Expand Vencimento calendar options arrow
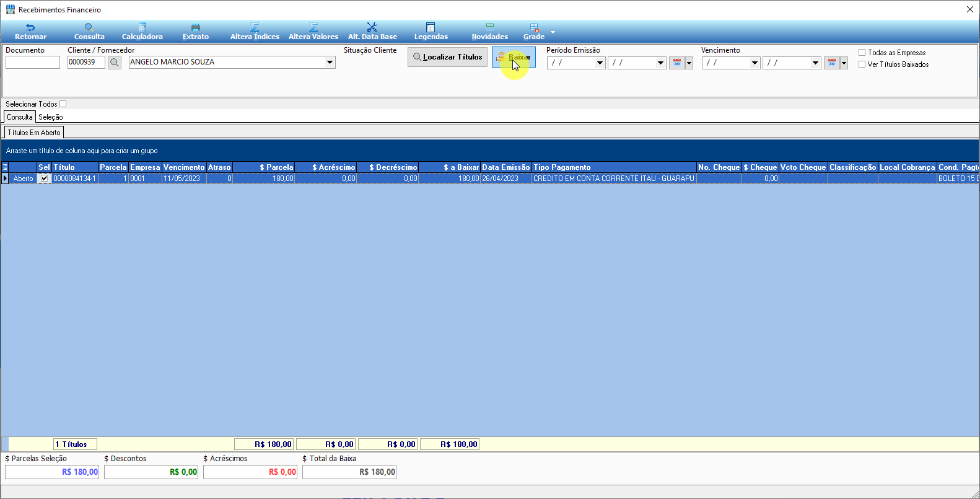The width and height of the screenshot is (980, 499). [844, 63]
